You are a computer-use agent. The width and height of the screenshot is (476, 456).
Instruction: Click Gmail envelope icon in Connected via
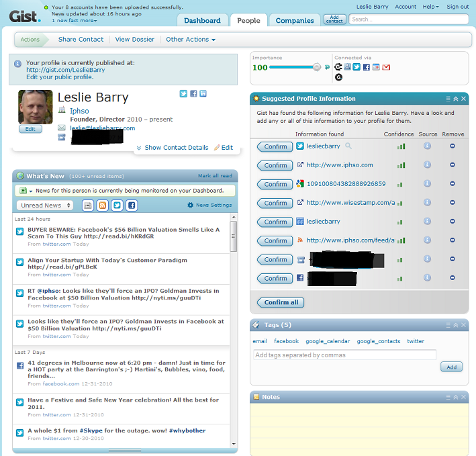click(x=386, y=67)
